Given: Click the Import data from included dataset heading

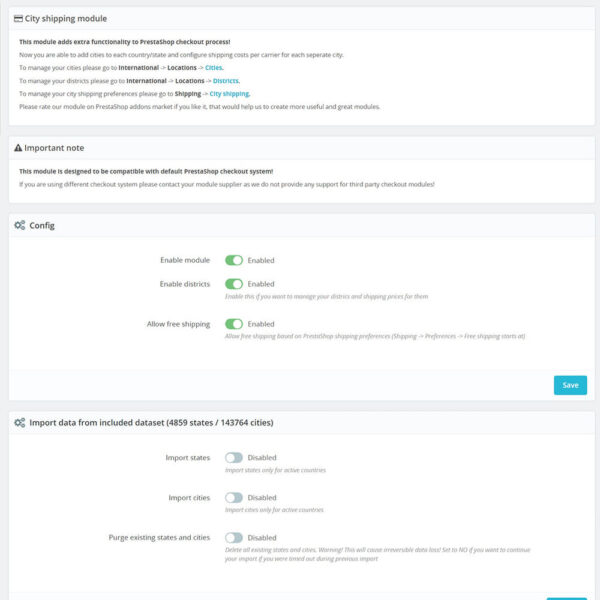Looking at the screenshot, I should pyautogui.click(x=151, y=423).
